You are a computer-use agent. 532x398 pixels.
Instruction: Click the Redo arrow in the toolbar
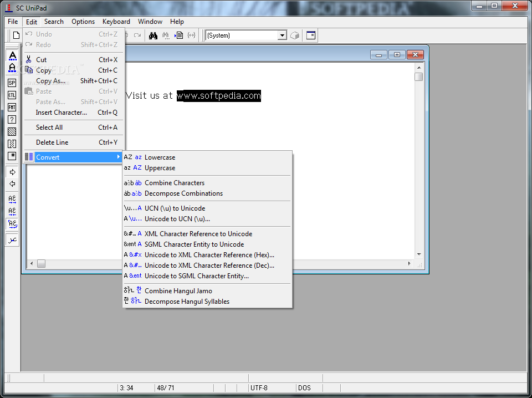[x=137, y=35]
